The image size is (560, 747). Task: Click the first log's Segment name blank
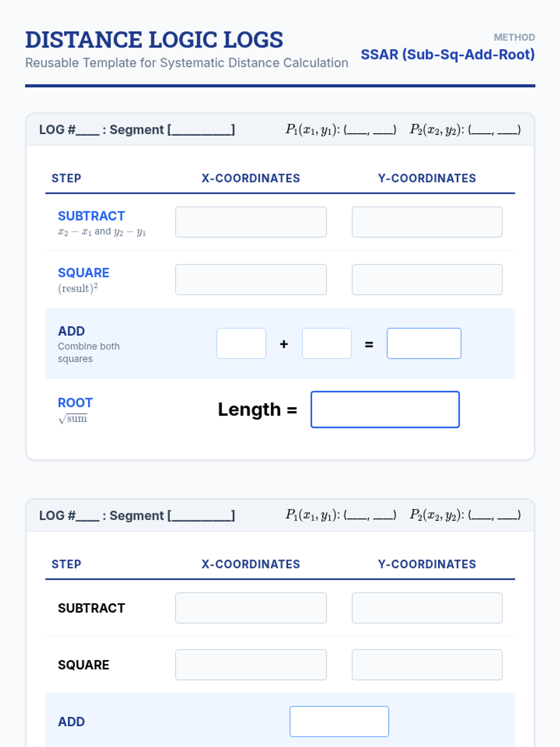click(202, 130)
